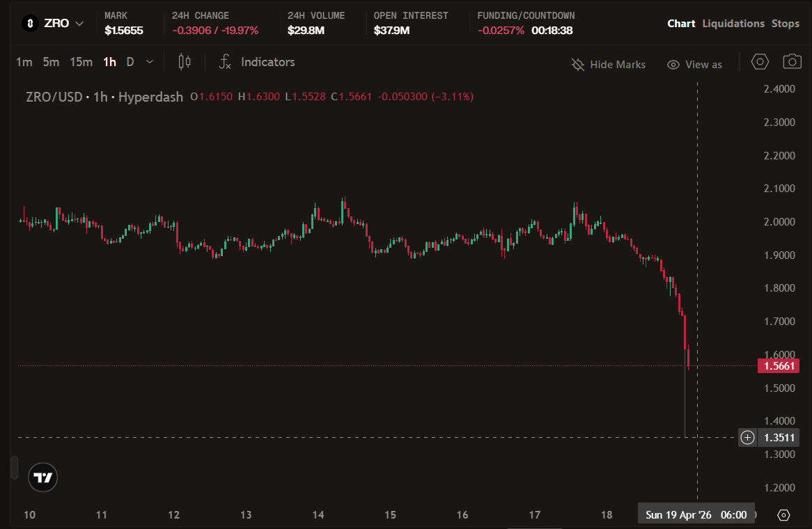Select the 15m timeframe
812x529 pixels.
[81, 62]
